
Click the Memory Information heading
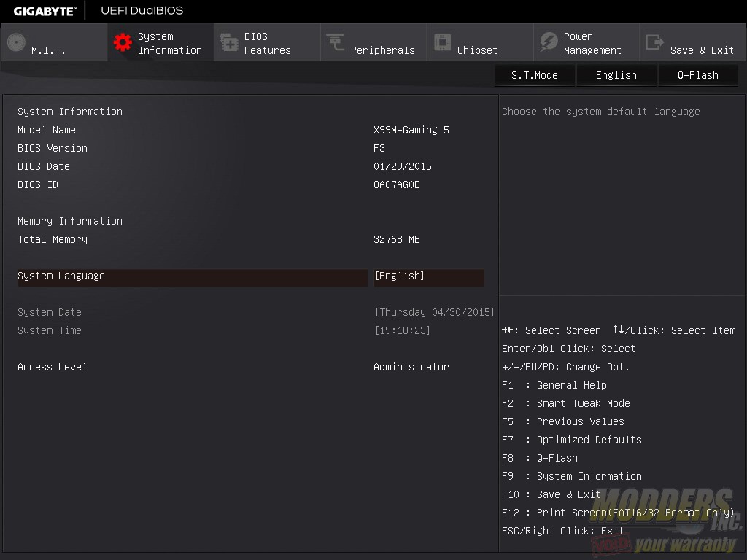pyautogui.click(x=70, y=222)
